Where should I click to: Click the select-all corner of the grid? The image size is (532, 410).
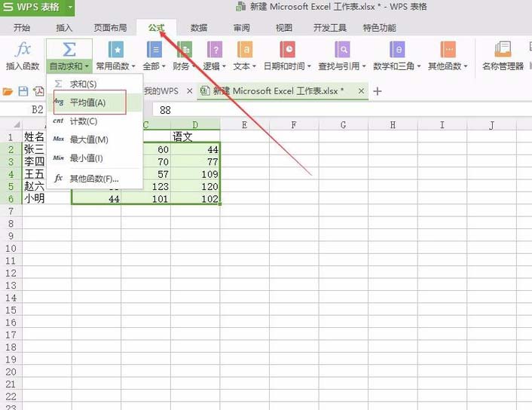(17, 124)
